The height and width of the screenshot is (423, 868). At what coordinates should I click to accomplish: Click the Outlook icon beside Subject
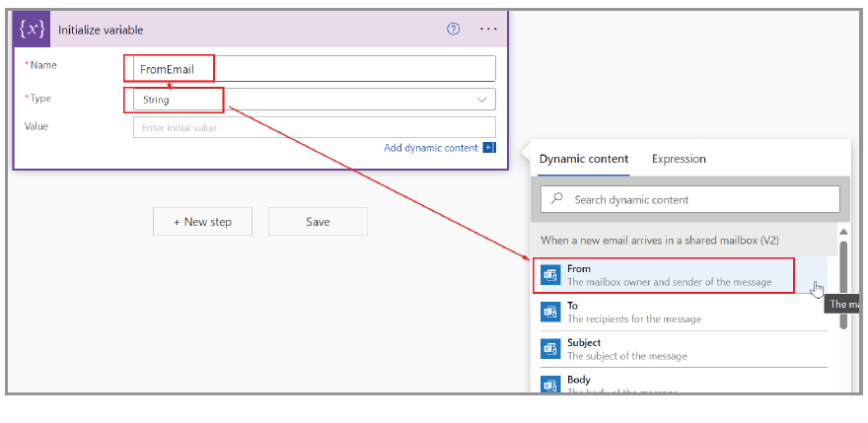[550, 349]
